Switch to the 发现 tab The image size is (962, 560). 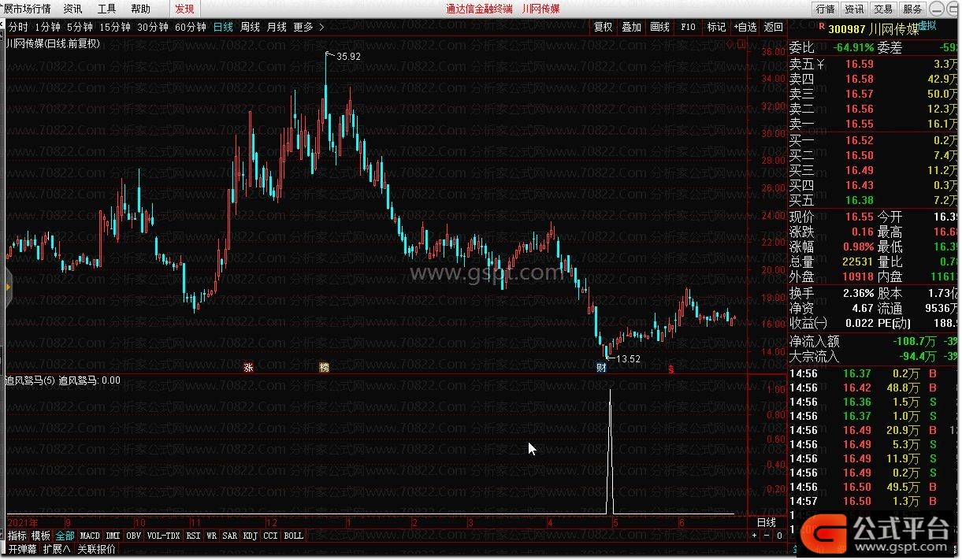(184, 9)
